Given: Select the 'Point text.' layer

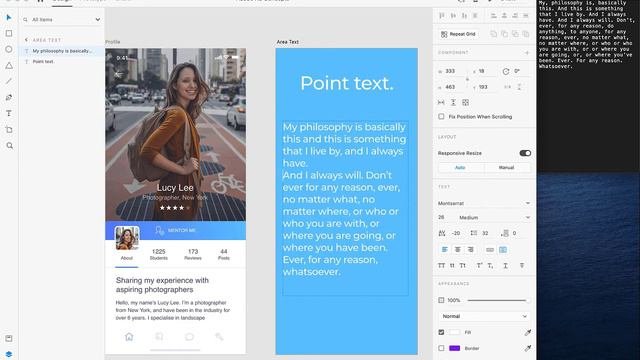Looking at the screenshot, I should pyautogui.click(x=62, y=62).
